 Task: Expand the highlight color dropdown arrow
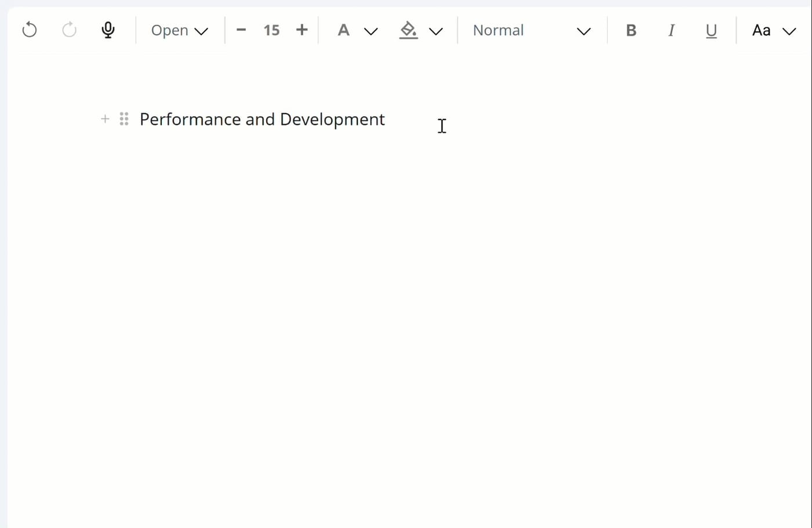[436, 31]
